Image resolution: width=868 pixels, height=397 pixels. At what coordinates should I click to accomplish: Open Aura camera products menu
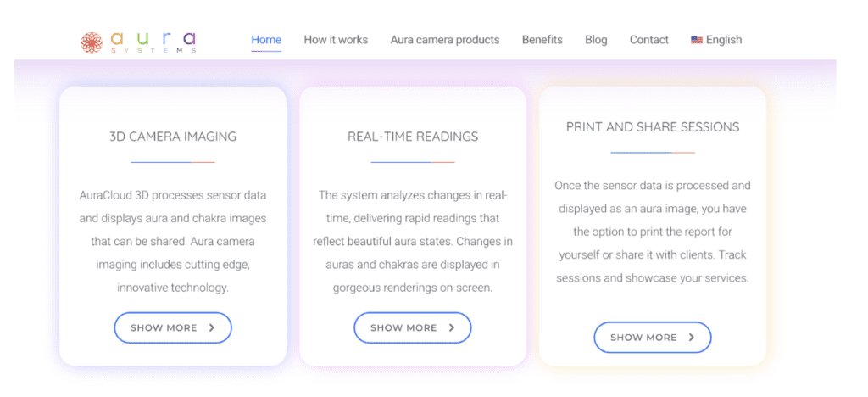tap(445, 40)
